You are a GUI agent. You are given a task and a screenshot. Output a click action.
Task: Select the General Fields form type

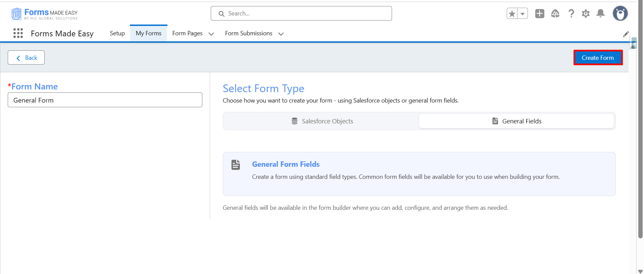[x=516, y=121]
